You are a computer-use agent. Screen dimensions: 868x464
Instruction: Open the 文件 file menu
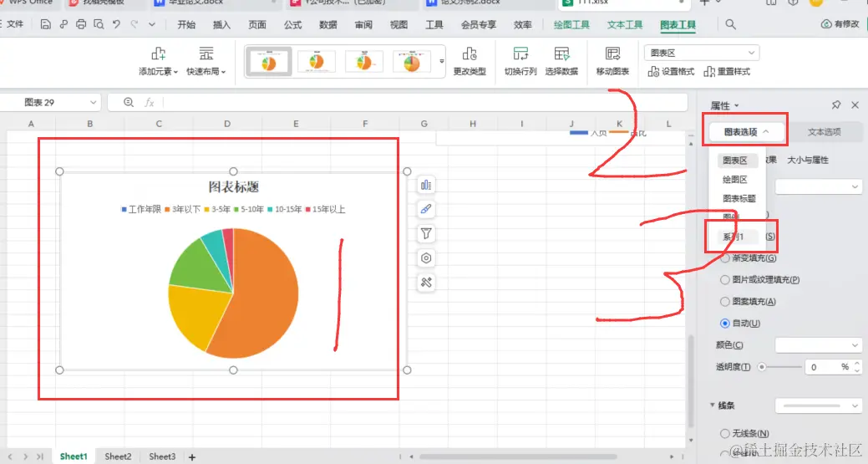tap(15, 24)
